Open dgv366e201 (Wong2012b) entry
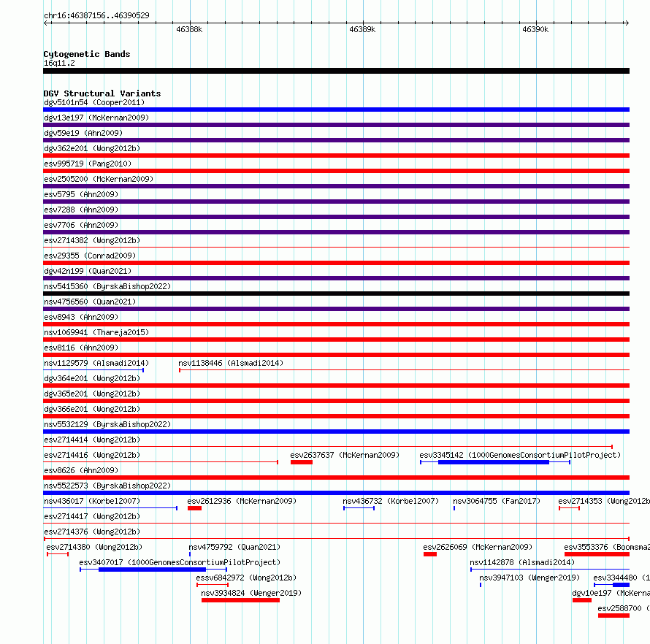The height and width of the screenshot is (644, 650). point(92,409)
